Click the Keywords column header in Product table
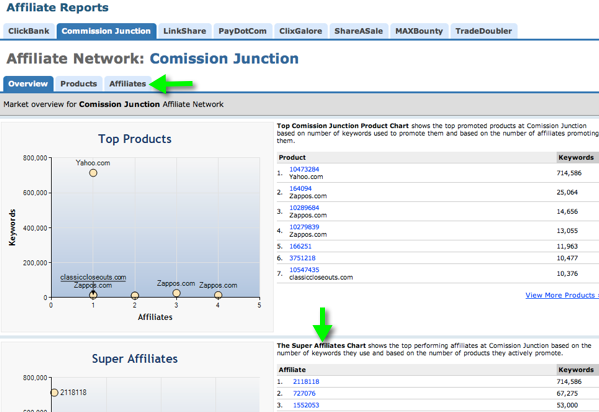 [576, 157]
